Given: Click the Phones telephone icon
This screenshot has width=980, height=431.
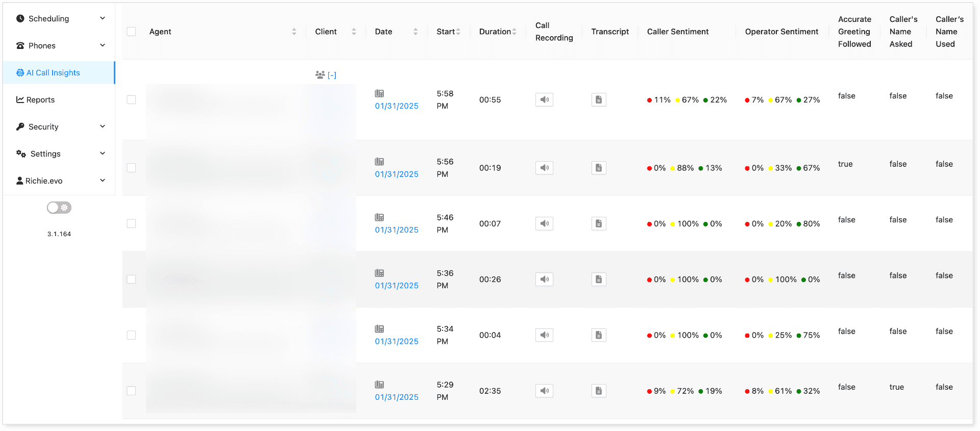Looking at the screenshot, I should 20,45.
